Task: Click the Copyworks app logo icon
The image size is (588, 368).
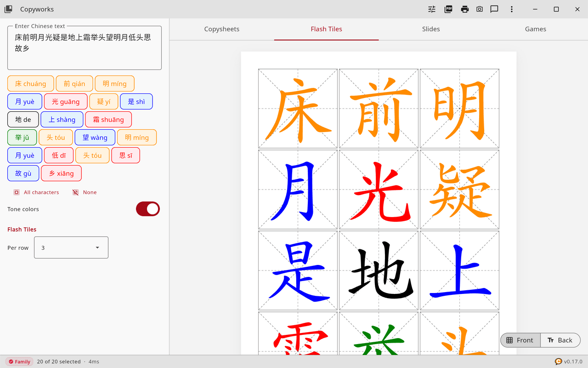Action: point(8,9)
